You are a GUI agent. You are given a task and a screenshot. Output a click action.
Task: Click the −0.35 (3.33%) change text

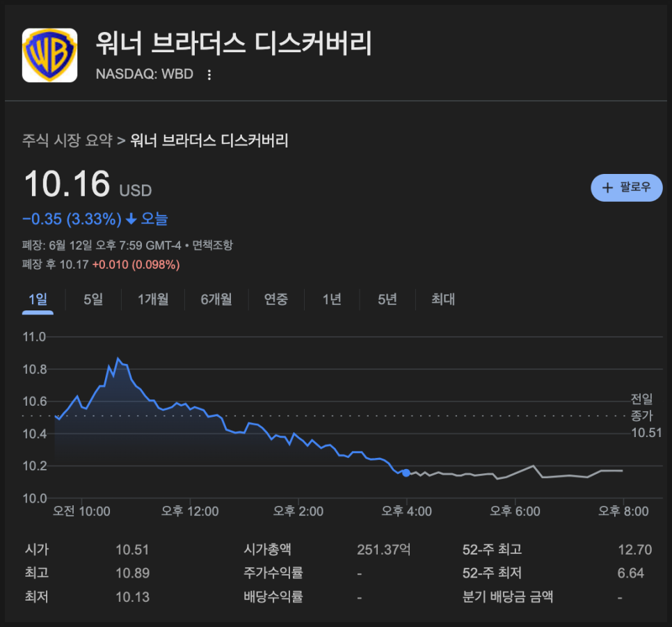point(72,219)
